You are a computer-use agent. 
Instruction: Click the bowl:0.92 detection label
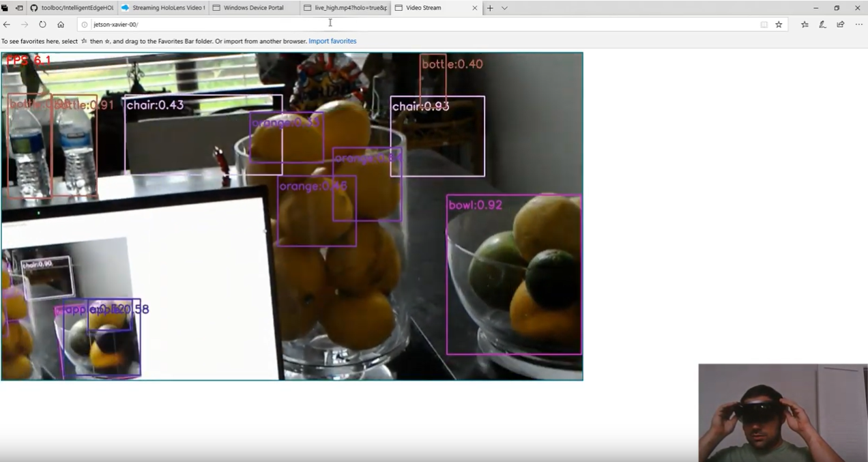coord(475,205)
